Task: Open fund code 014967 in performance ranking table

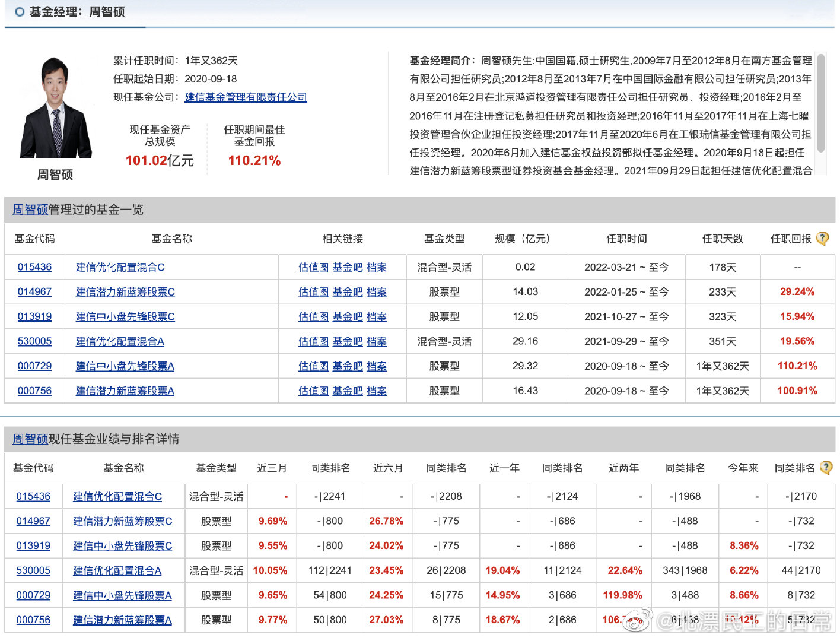Action: click(33, 521)
